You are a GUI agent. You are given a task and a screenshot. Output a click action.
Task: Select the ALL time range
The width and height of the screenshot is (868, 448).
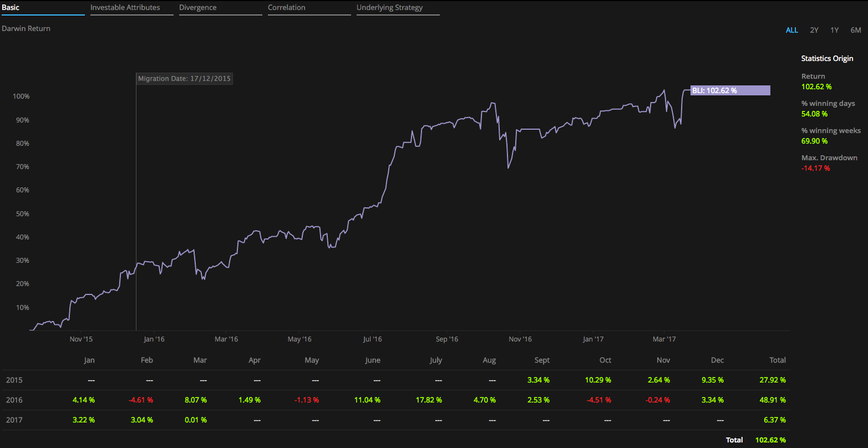[x=791, y=30]
